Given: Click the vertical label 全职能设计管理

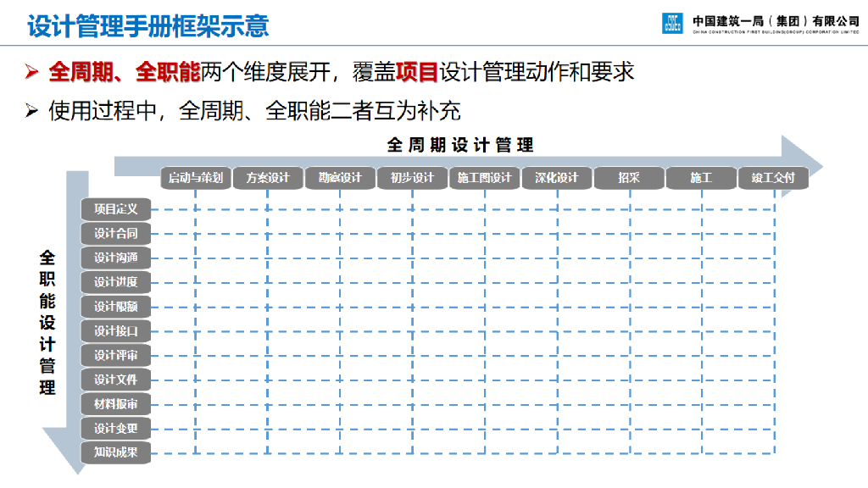Looking at the screenshot, I should (x=47, y=323).
